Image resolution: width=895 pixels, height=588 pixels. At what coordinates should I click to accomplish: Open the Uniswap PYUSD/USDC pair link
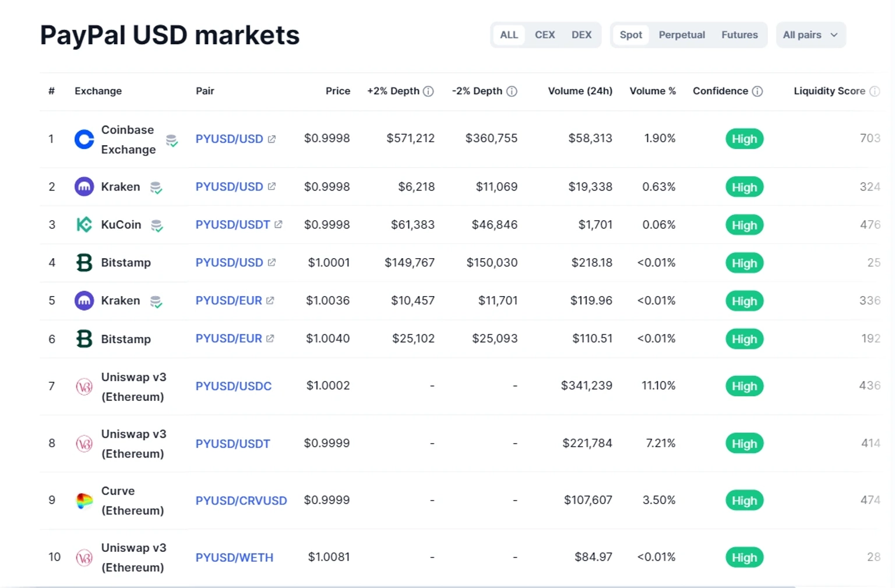pyautogui.click(x=233, y=386)
